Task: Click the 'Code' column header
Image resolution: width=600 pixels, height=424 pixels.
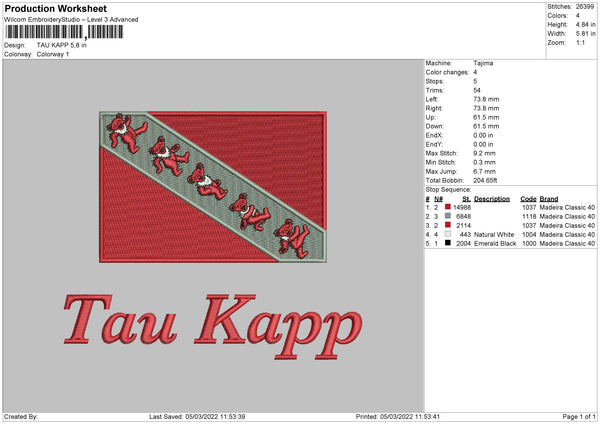Action: pos(528,199)
